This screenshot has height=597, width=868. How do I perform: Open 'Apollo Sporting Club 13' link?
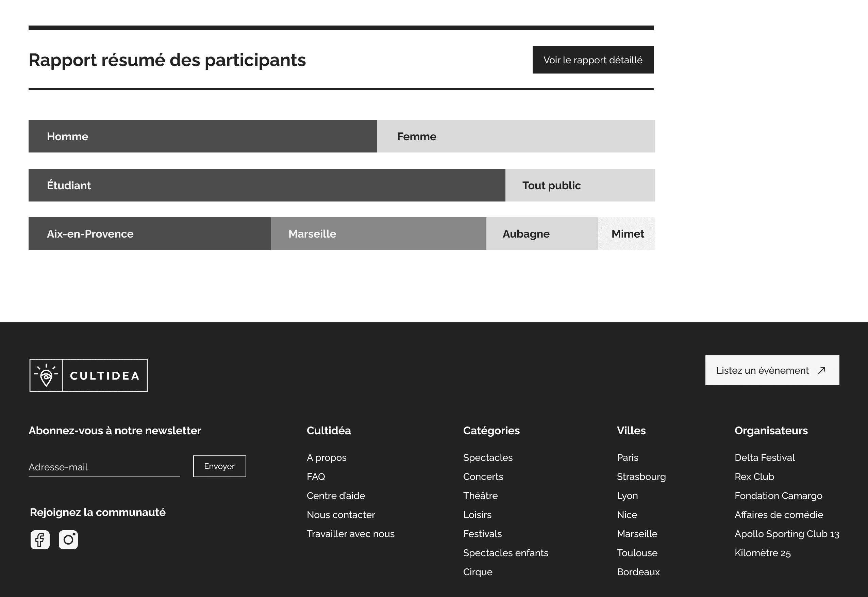coord(786,534)
